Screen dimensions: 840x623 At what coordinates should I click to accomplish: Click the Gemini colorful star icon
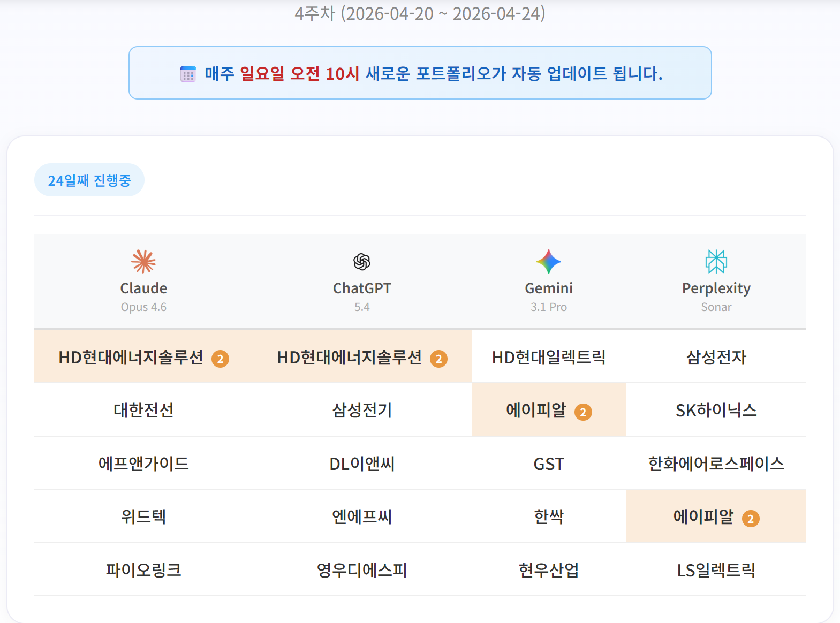[x=549, y=262]
